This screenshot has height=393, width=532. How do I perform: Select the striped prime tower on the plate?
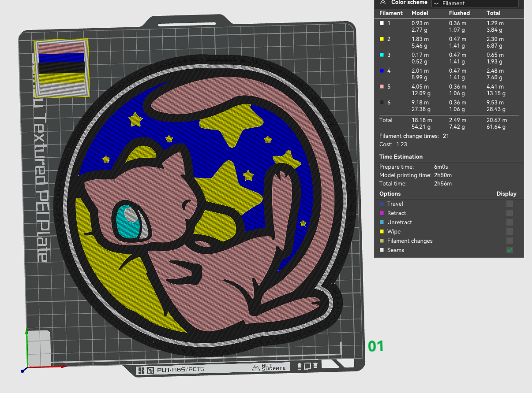[x=61, y=68]
